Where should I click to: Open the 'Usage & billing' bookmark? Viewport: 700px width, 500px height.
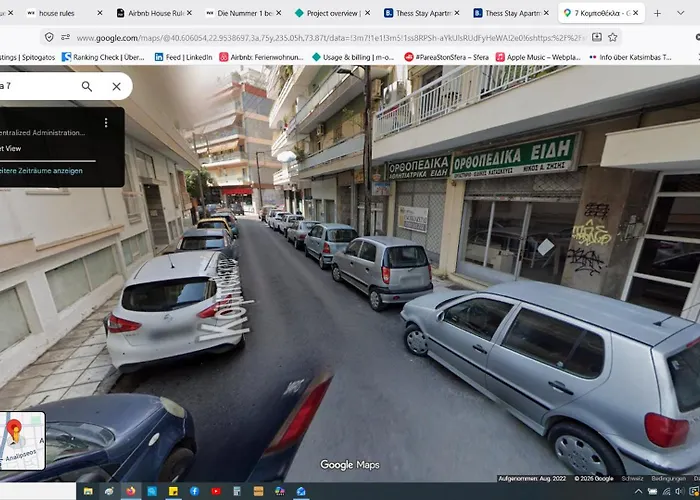pos(353,57)
